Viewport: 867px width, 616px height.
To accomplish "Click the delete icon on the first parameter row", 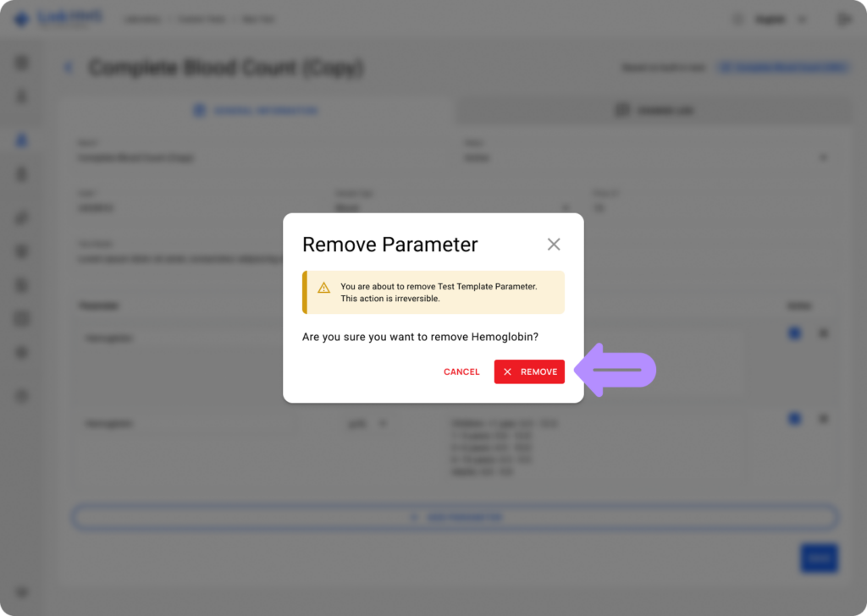I will click(x=824, y=333).
